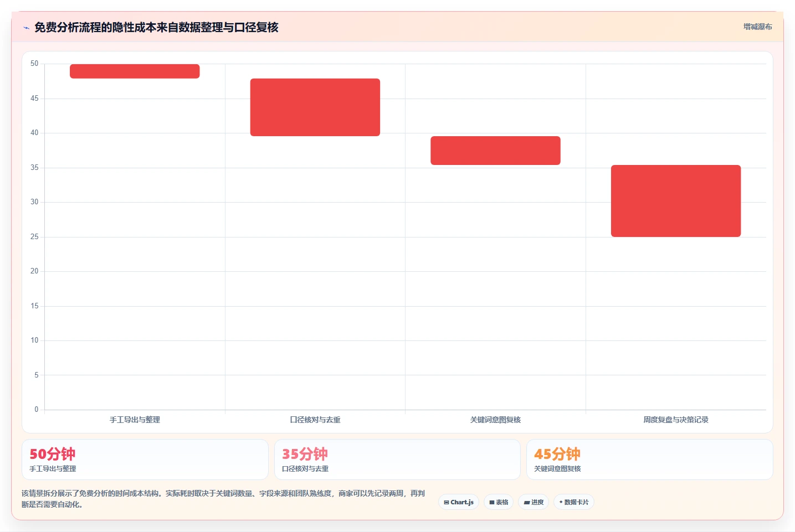795x532 pixels.
Task: Click the 增减瀑布 label in header
Action: (757, 27)
